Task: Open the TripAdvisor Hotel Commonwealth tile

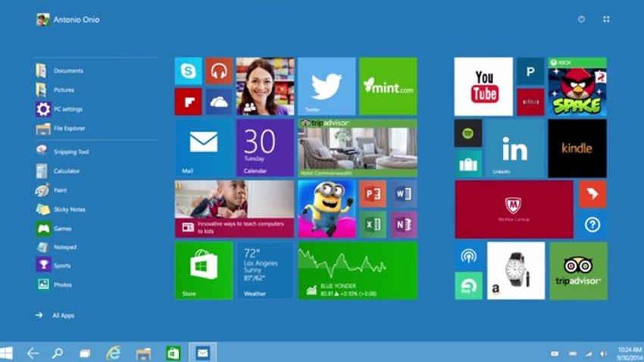Action: (x=358, y=148)
